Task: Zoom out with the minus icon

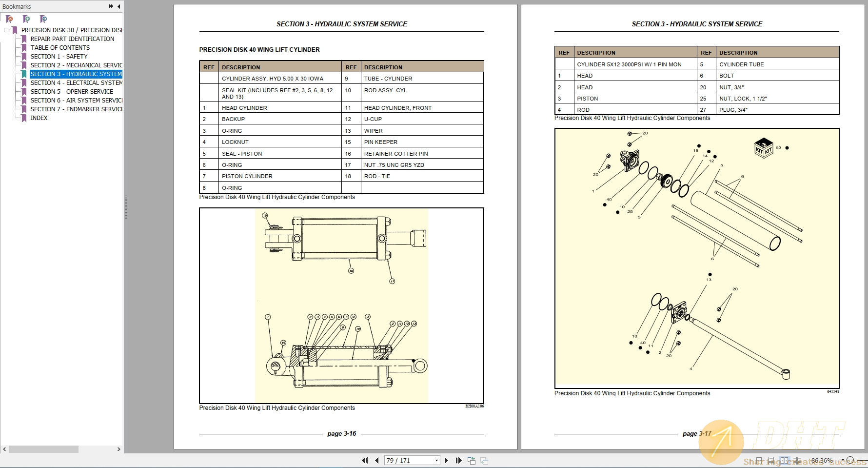Action: (850, 460)
